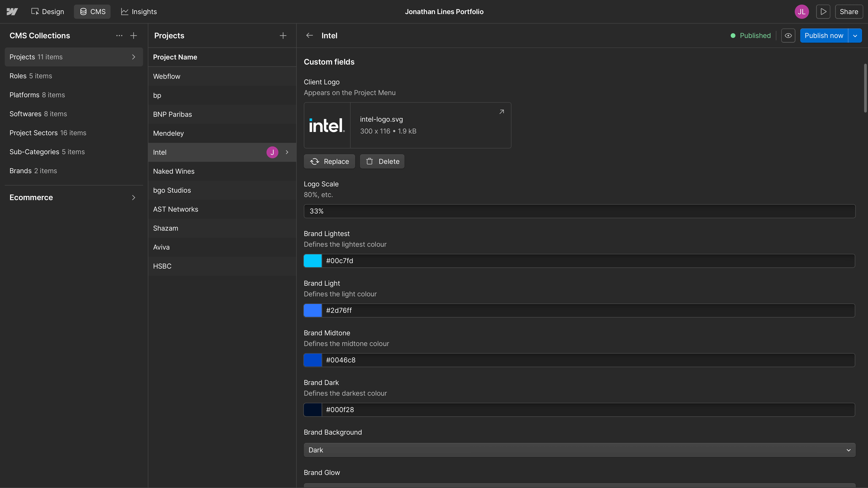Open the Sub-Categories collection
Viewport: 868px width, 488px height.
74,152
